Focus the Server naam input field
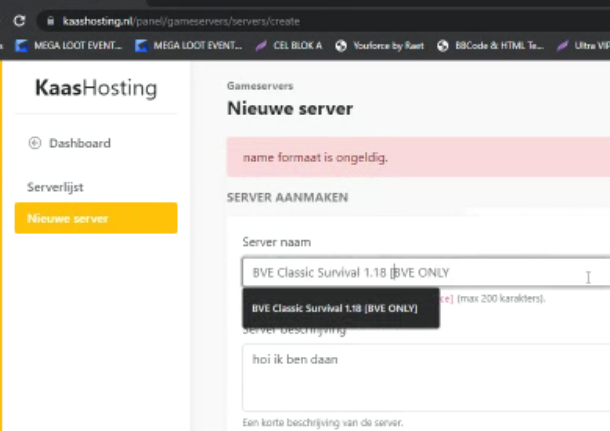Screen dimensions: 610x431 coord(410,272)
